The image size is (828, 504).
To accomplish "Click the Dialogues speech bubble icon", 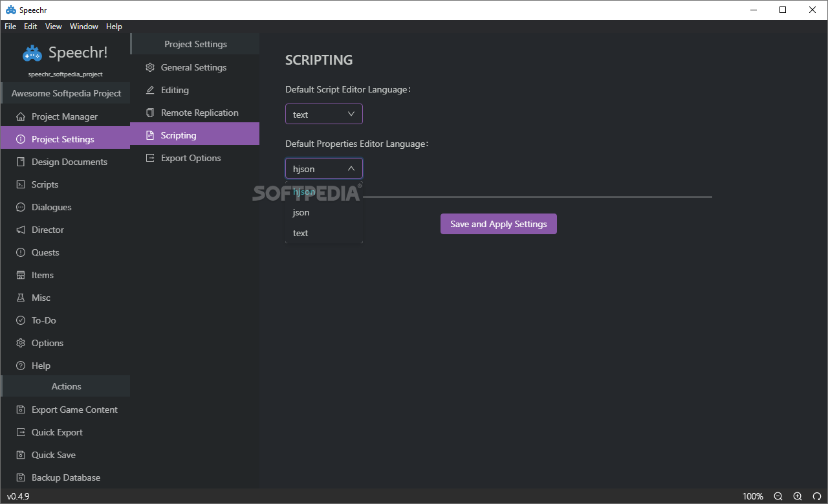I will 20,207.
